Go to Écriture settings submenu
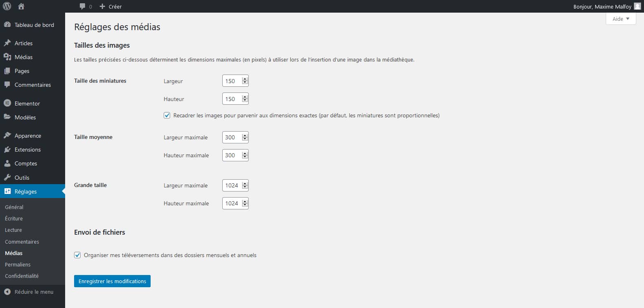The width and height of the screenshot is (644, 308). 14,218
